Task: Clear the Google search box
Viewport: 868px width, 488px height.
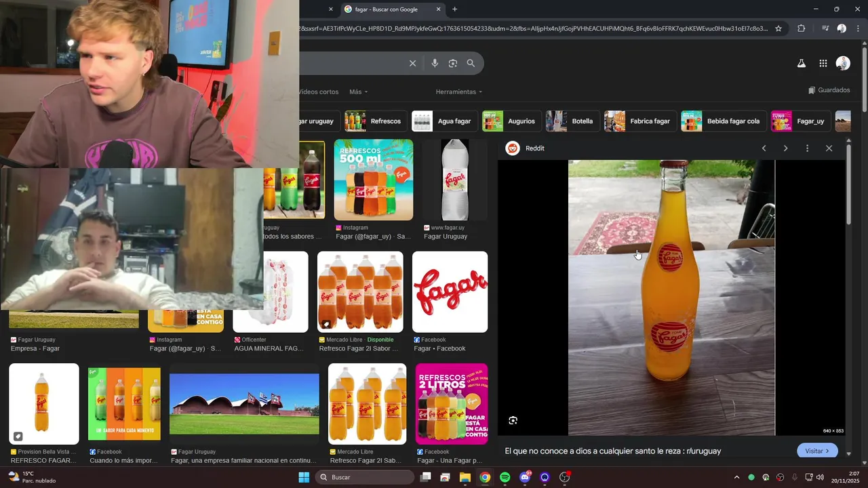Action: pyautogui.click(x=412, y=63)
